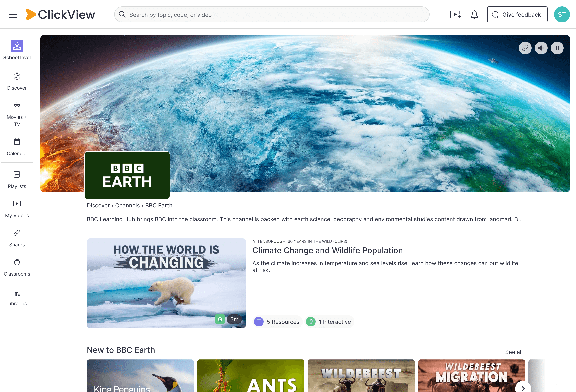Screen dimensions: 576x392
Task: Click BBC Earth in breadcrumb
Action: (159, 205)
